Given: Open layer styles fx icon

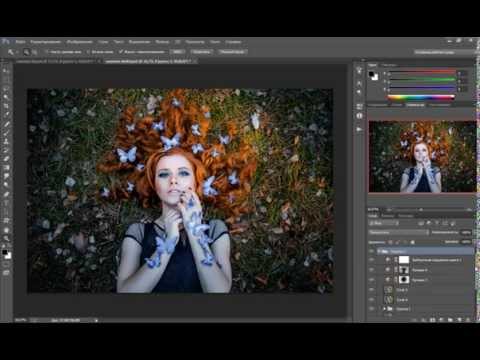Looking at the screenshot, I should point(423,320).
